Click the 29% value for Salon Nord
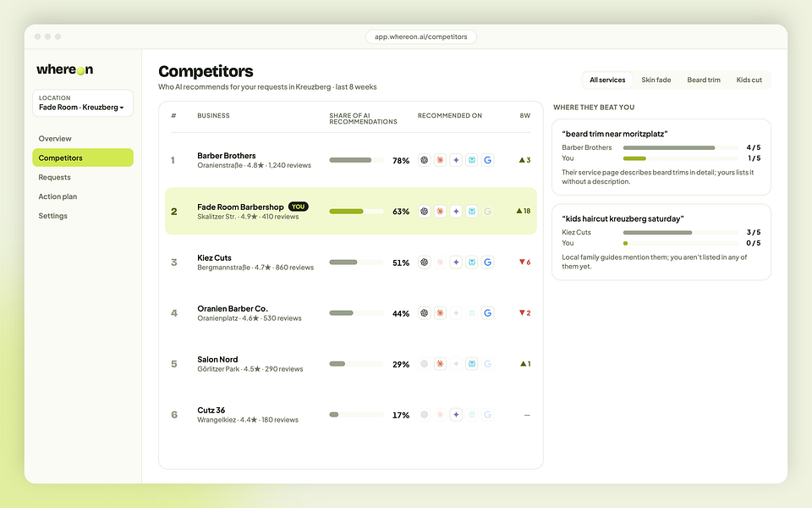 [401, 364]
